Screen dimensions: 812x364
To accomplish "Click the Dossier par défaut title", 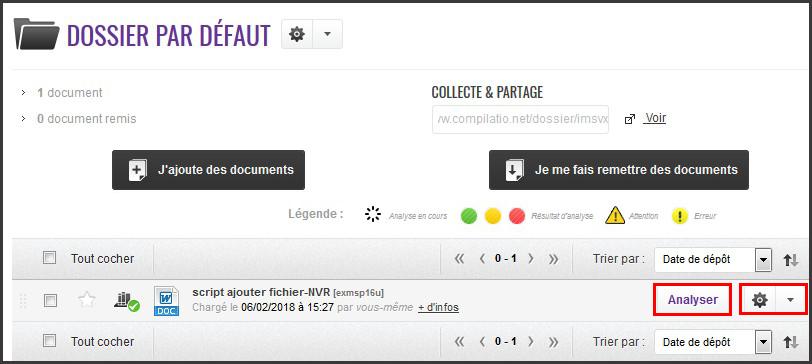I will click(x=169, y=35).
